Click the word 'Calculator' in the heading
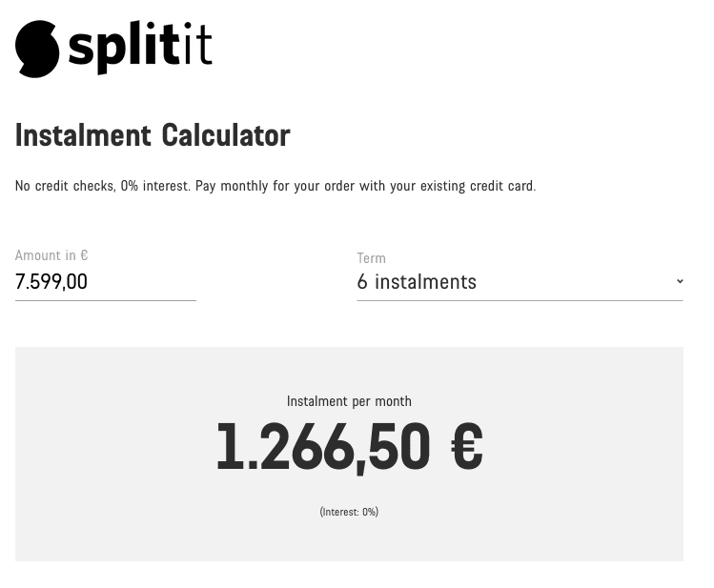 [x=226, y=136]
